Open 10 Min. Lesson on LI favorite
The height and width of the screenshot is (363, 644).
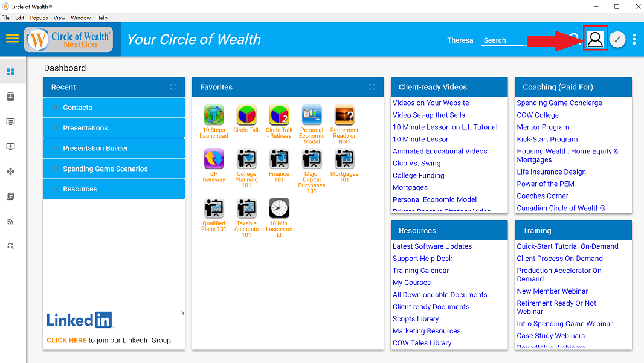pyautogui.click(x=279, y=217)
